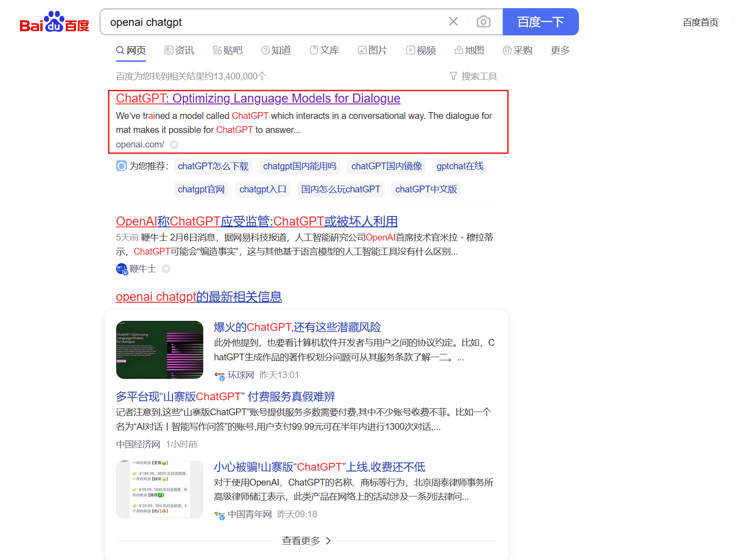Viewport: 735px width, 560px height.
Task: Expand the dropdown beside 鞭牛士 source
Action: pyautogui.click(x=166, y=269)
